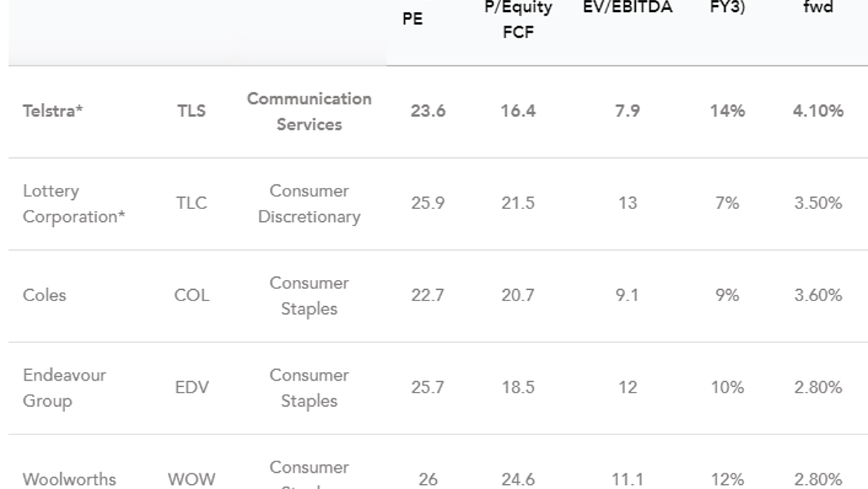Select the EDV ticker code
The height and width of the screenshot is (489, 868).
click(x=192, y=388)
